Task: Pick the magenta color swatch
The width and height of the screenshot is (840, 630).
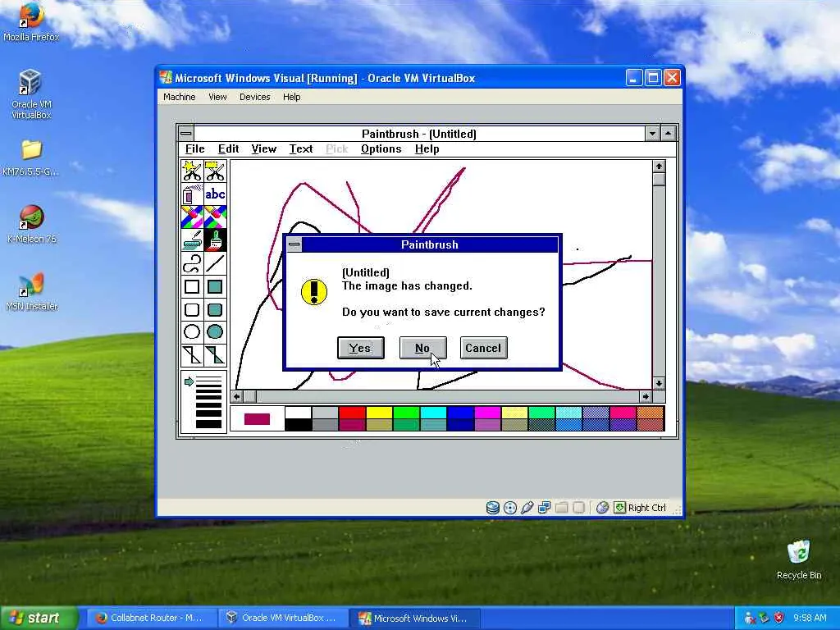Action: (487, 412)
